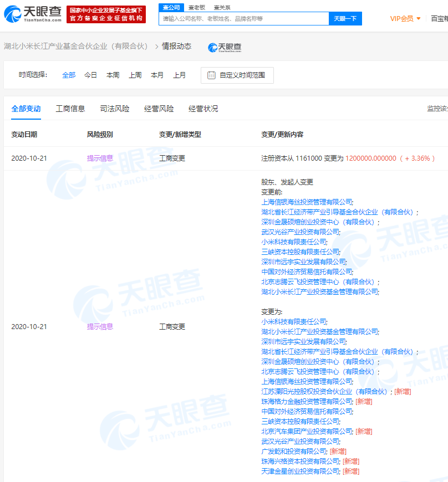Open 天津金星创业投资有限公司 link

click(x=301, y=471)
